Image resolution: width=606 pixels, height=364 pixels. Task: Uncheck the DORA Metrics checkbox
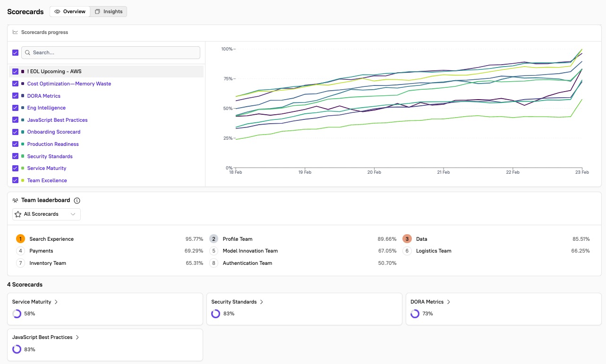coord(15,96)
